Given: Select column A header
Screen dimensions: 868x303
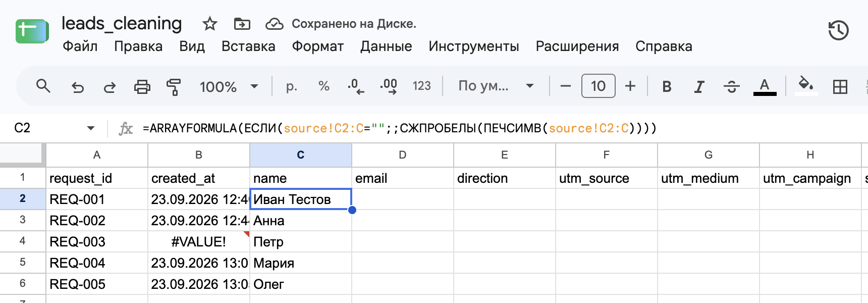Looking at the screenshot, I should tap(97, 155).
